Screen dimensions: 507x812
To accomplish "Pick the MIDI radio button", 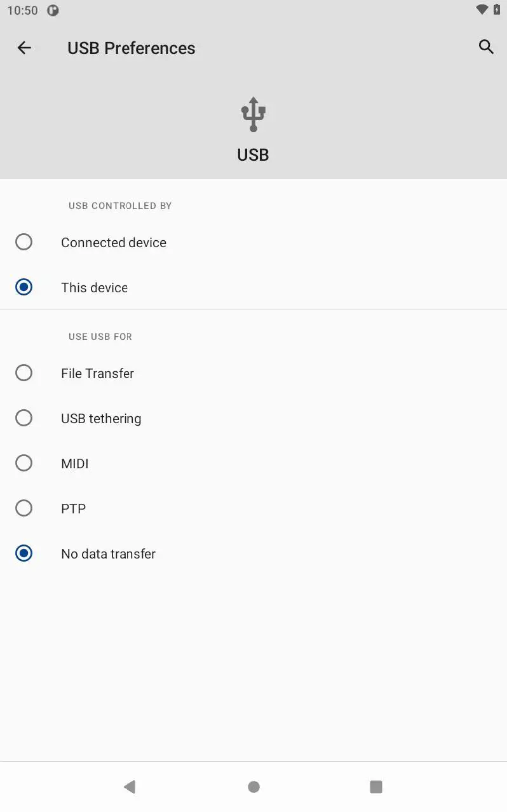I will click(24, 463).
